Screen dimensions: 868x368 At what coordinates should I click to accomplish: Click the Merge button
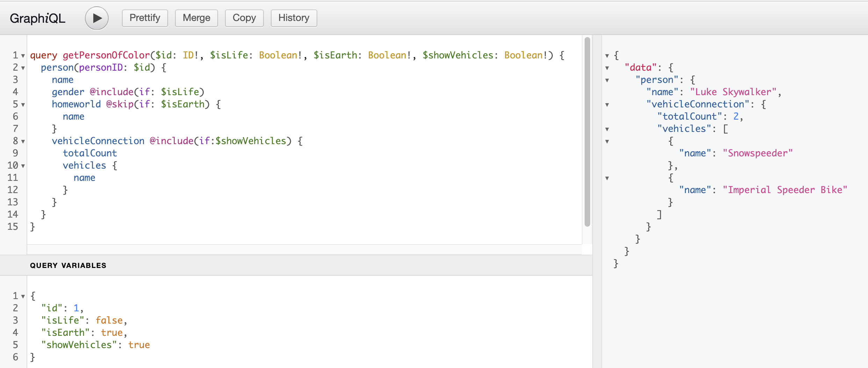click(196, 18)
